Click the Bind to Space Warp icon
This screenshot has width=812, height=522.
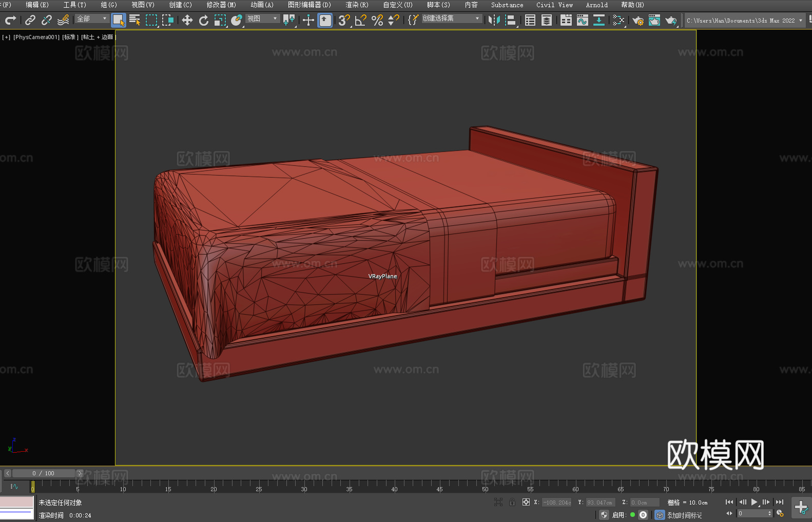63,20
